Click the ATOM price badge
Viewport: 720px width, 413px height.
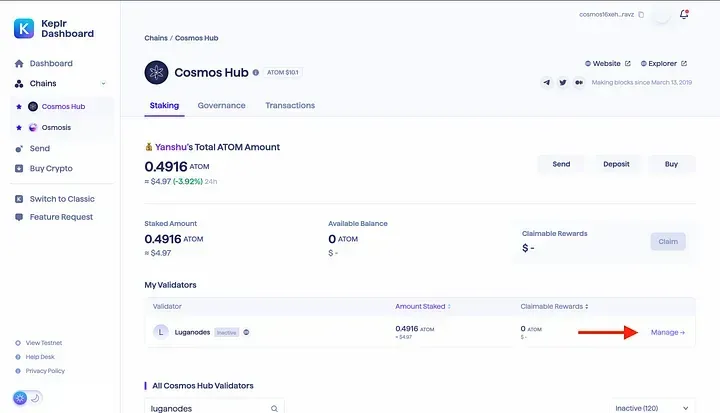[x=283, y=73]
